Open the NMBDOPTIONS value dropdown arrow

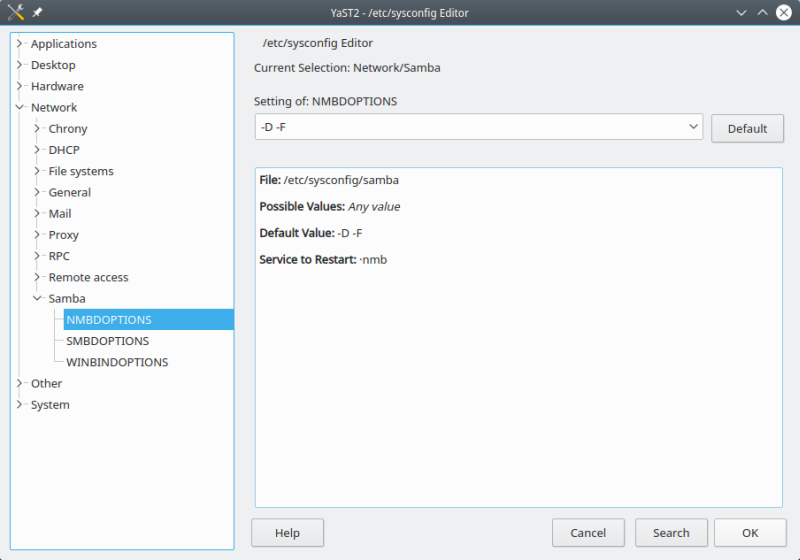pos(693,126)
